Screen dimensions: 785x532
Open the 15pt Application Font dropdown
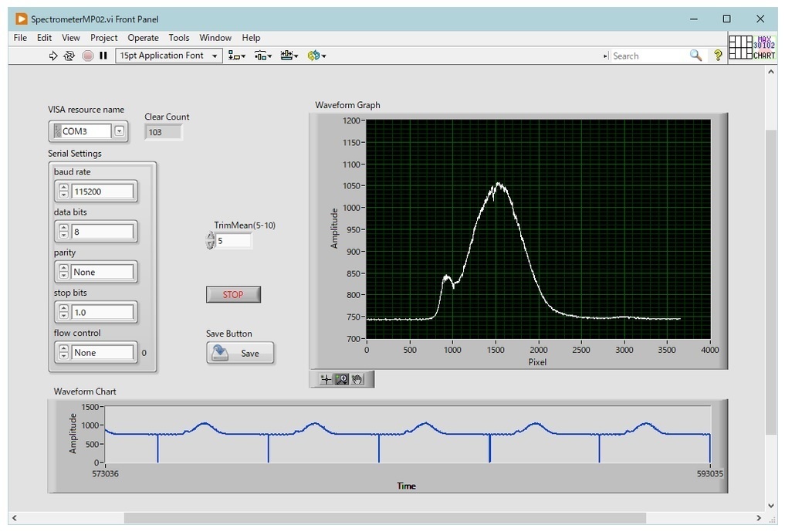169,56
